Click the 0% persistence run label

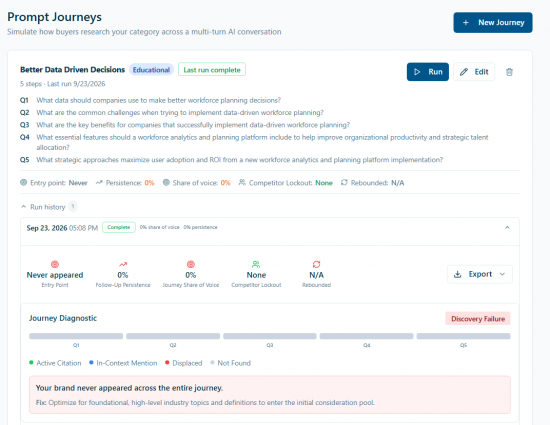pyautogui.click(x=200, y=227)
